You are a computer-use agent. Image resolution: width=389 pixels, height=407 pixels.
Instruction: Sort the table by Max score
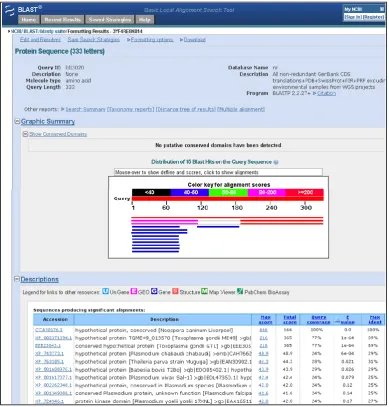[x=266, y=319]
